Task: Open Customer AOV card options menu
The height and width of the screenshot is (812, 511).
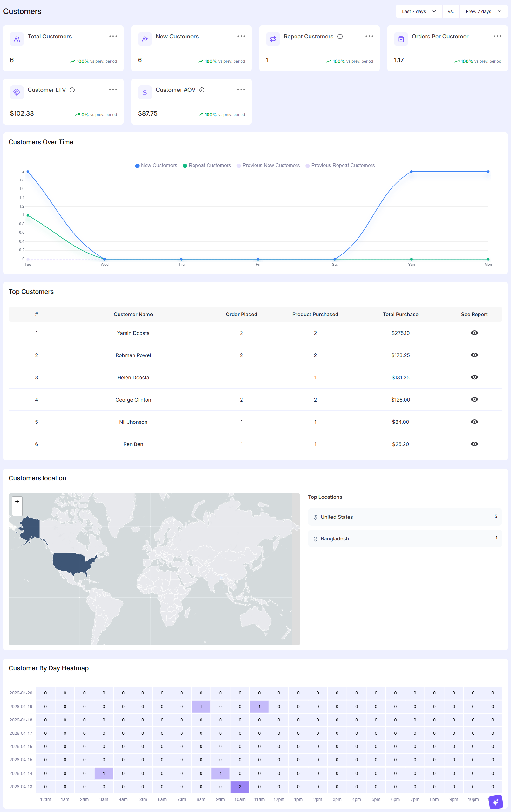Action: coord(241,89)
